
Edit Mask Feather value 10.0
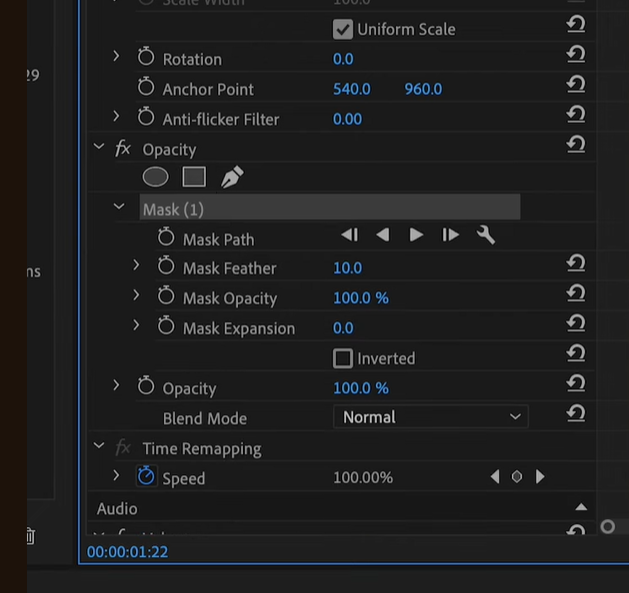point(347,268)
